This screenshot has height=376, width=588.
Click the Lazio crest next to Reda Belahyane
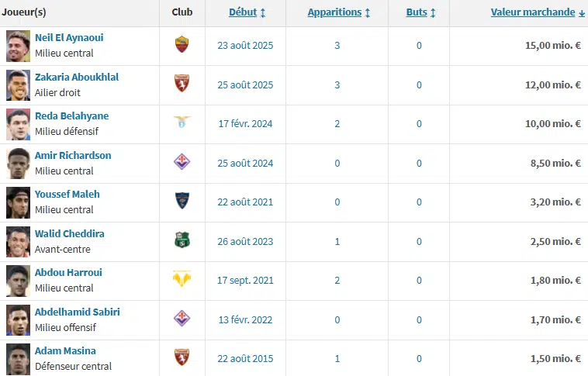tap(182, 123)
